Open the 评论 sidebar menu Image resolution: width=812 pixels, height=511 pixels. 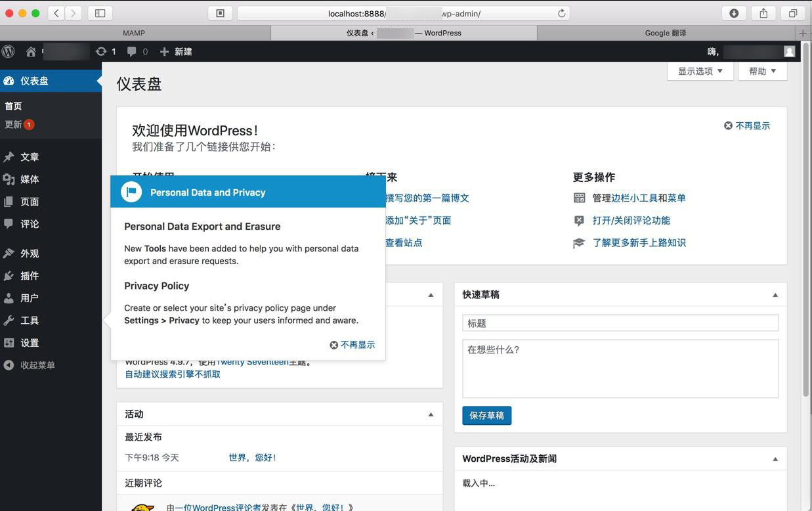pyautogui.click(x=51, y=224)
